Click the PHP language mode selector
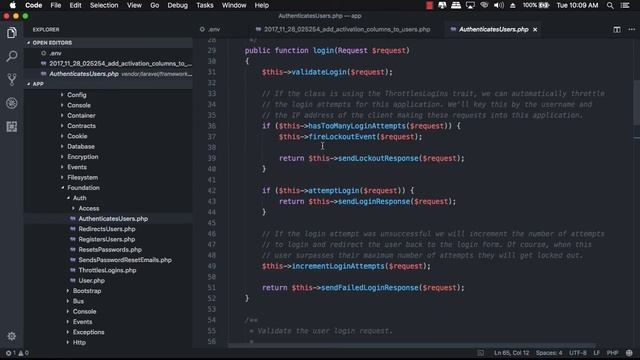Image resolution: width=640 pixels, height=360 pixels. 612,353
